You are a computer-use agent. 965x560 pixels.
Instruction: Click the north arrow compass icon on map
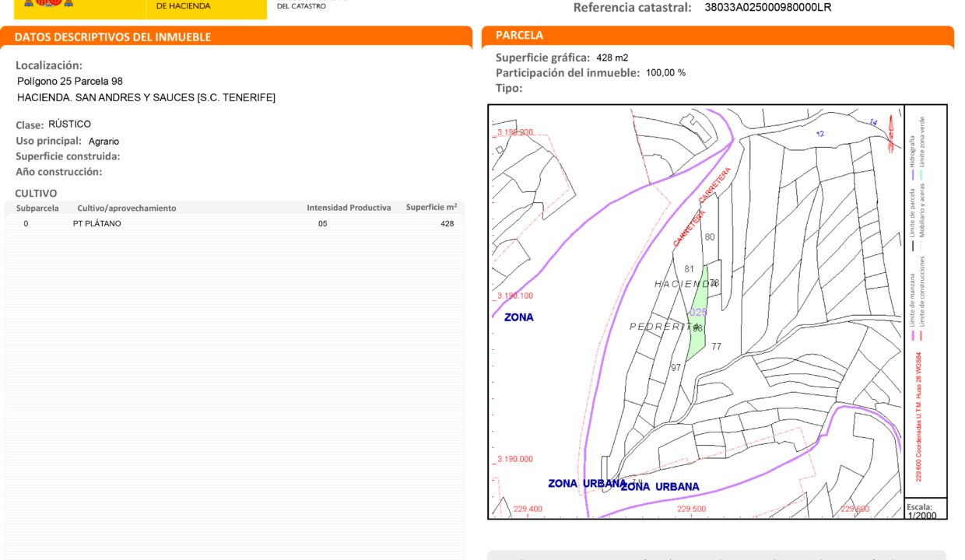pyautogui.click(x=891, y=134)
